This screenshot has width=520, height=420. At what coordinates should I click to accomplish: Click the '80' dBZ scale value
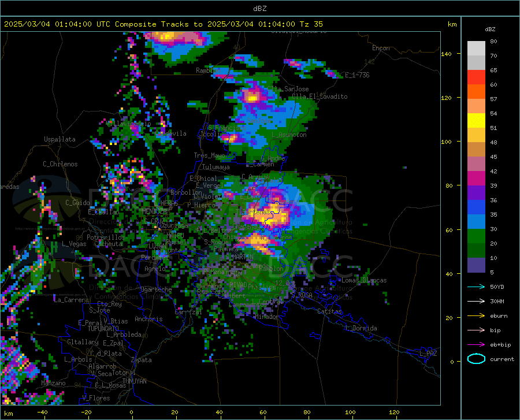click(493, 42)
